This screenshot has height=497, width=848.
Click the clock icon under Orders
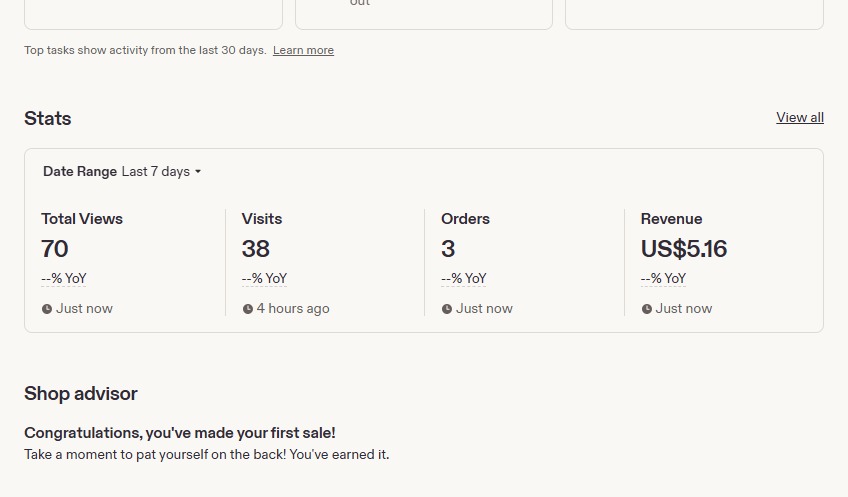click(447, 309)
